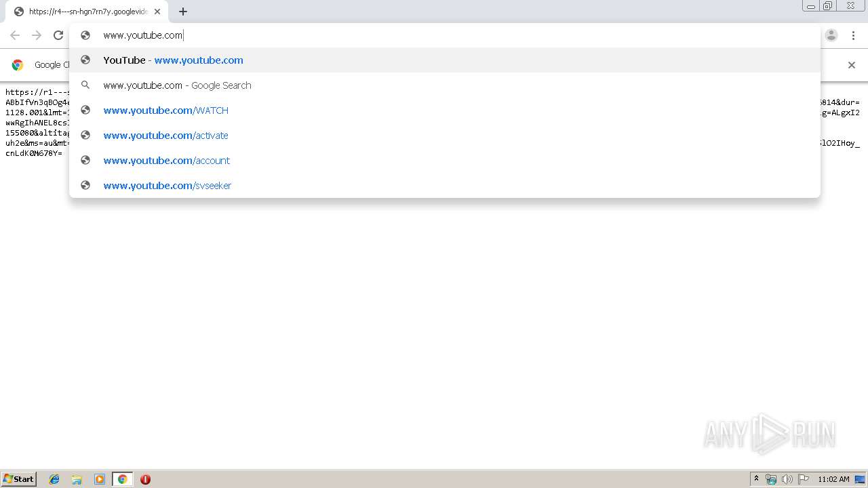Click the magnifier icon of Google Search suggestion
The width and height of the screenshot is (868, 488).
click(x=85, y=85)
